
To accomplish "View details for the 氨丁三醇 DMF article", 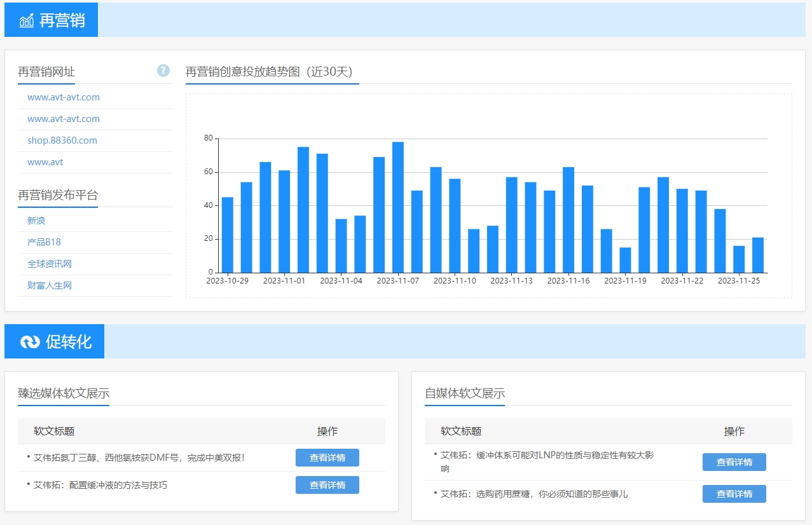I will point(327,458).
